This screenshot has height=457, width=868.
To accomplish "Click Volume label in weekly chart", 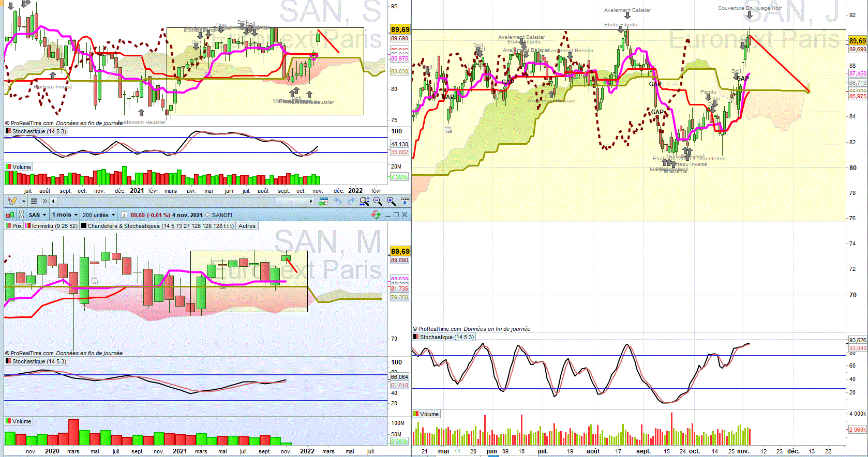I will pyautogui.click(x=19, y=167).
